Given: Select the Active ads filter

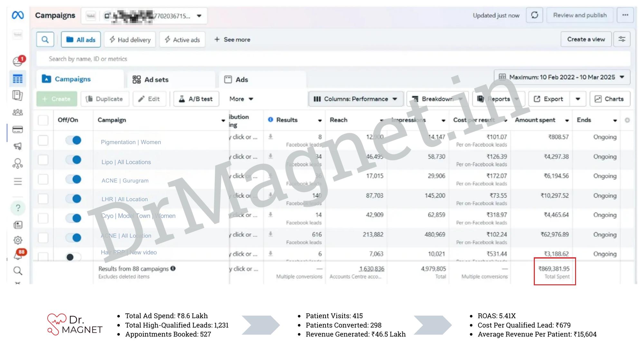Looking at the screenshot, I should 182,40.
